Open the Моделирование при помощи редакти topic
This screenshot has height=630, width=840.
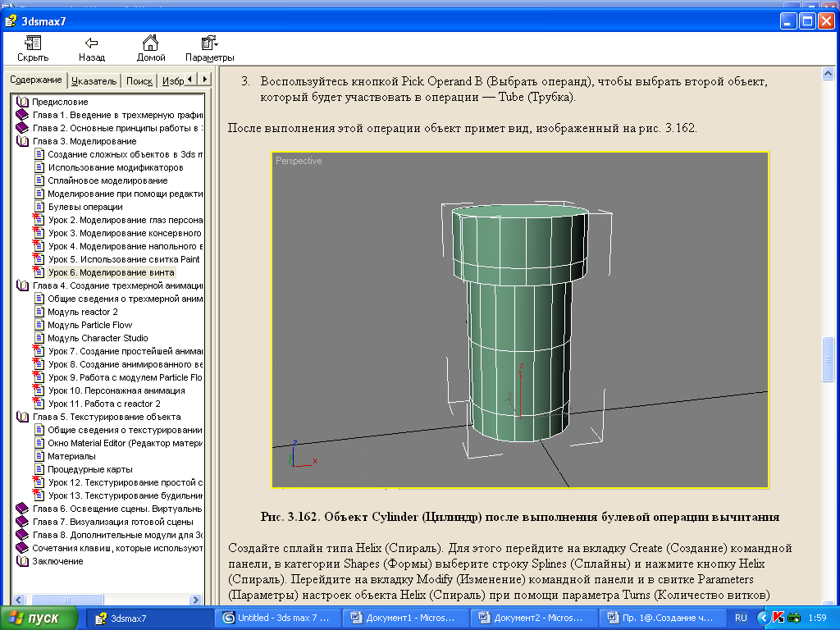[126, 194]
